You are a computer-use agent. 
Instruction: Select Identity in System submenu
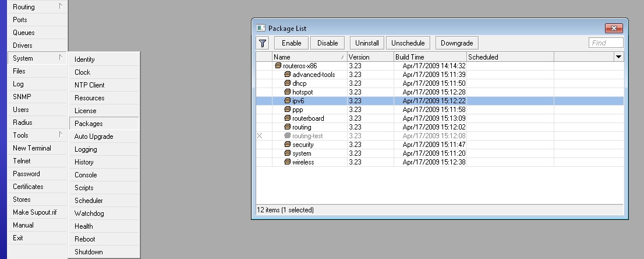tap(104, 60)
